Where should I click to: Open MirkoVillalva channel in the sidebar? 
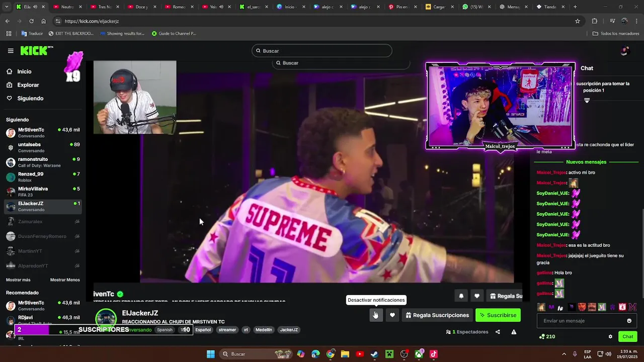(x=43, y=192)
